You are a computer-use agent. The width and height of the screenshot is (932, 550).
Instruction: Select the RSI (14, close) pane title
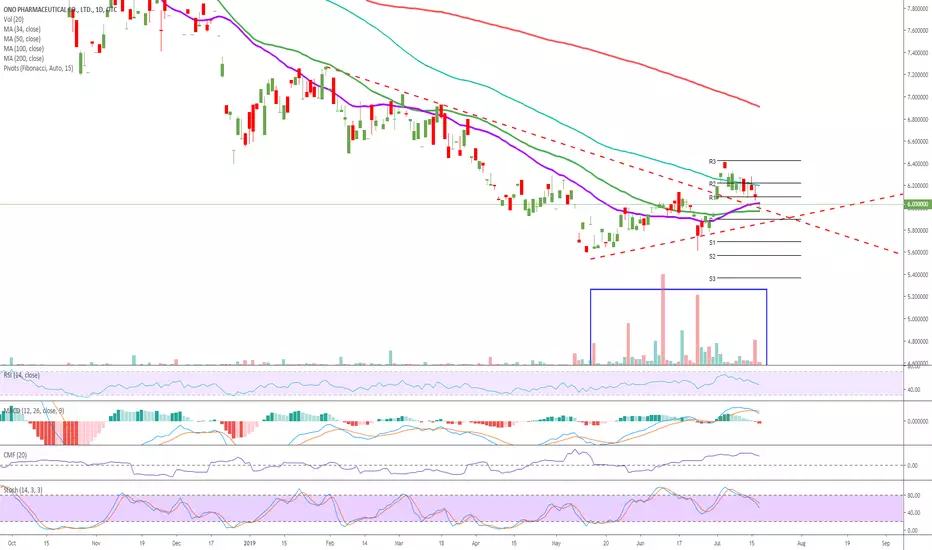[21, 375]
